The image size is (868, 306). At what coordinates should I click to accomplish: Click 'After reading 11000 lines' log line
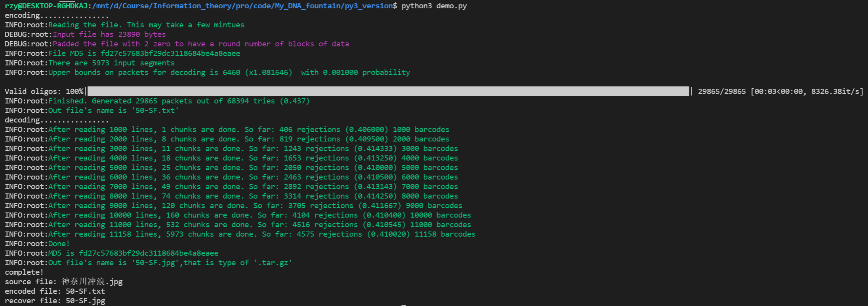tap(238, 225)
